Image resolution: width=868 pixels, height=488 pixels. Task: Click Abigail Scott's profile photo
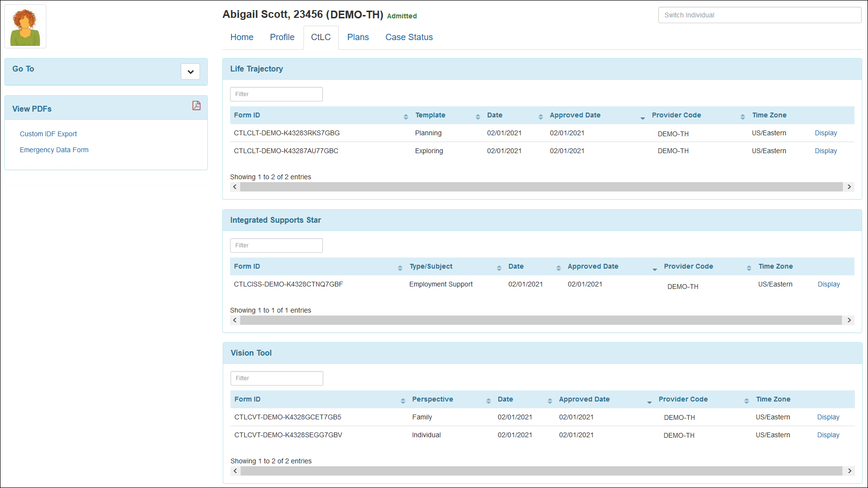[x=25, y=26]
